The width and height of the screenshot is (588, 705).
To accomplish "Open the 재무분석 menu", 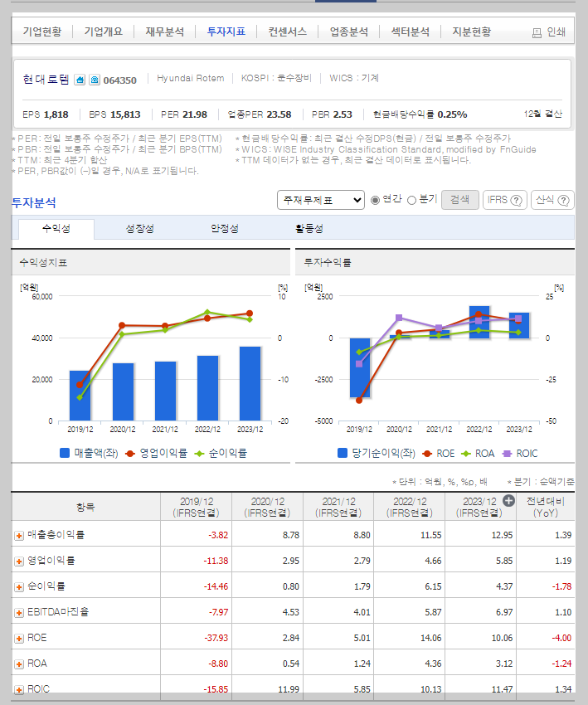I will 164,32.
